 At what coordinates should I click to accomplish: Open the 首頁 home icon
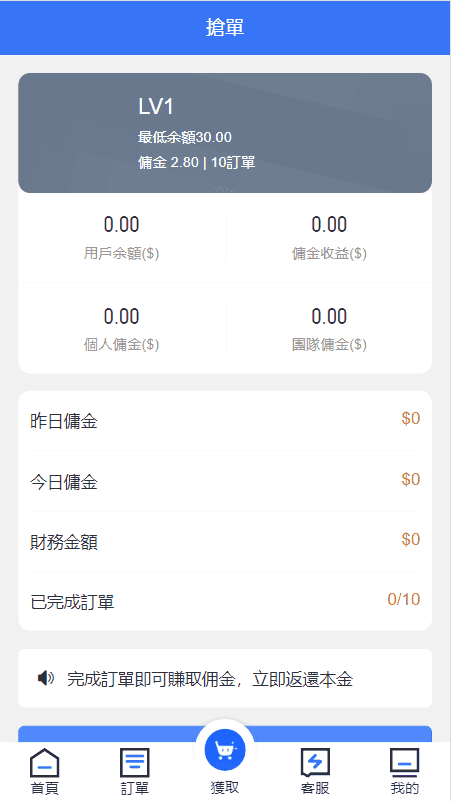pos(45,762)
